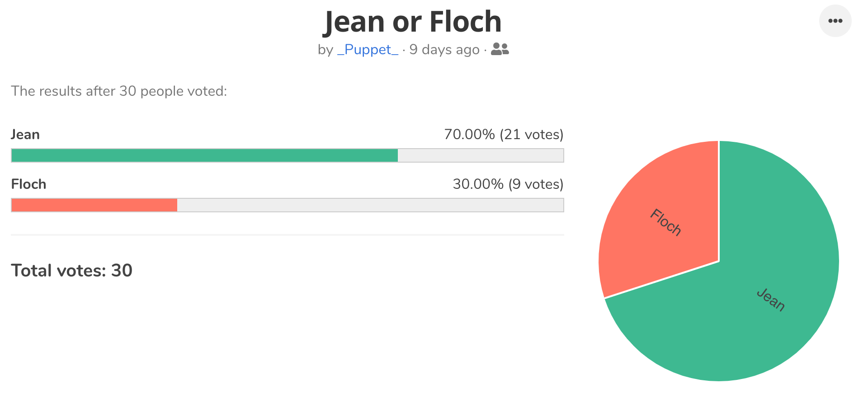Click the results after 30 people voted text
The image size is (868, 393).
(x=119, y=91)
